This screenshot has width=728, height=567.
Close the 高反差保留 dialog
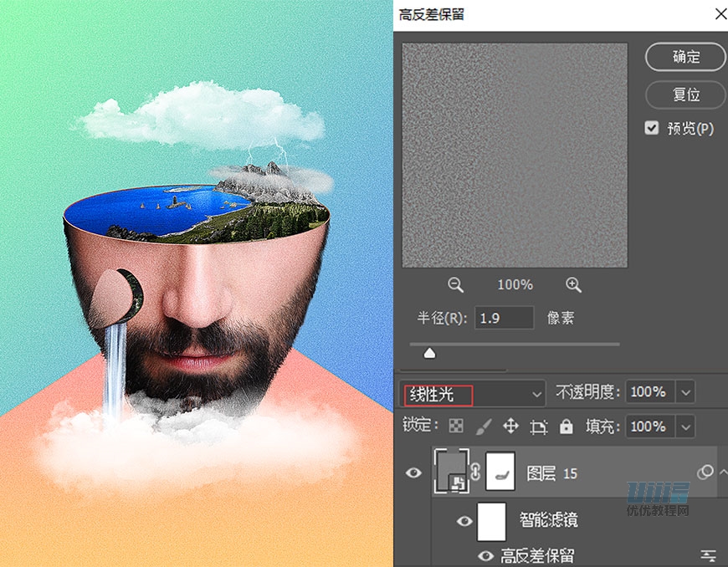[x=720, y=14]
